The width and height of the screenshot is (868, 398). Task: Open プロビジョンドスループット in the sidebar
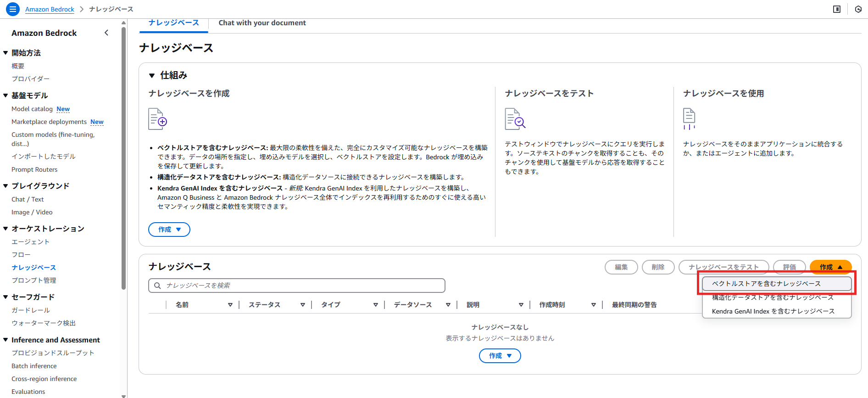[x=53, y=353]
